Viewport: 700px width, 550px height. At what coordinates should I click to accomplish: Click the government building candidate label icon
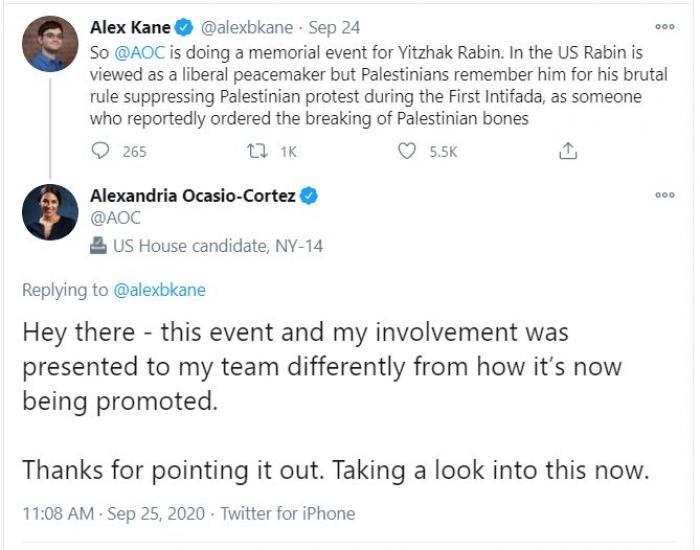tap(98, 245)
